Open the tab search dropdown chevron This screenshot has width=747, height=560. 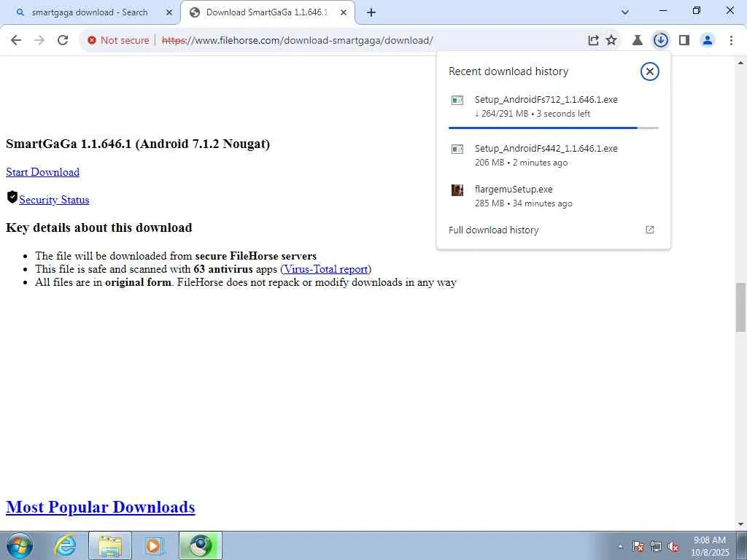tap(625, 12)
